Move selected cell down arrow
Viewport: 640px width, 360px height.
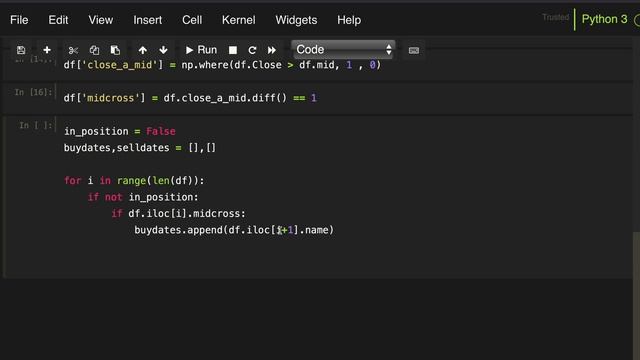click(x=163, y=50)
